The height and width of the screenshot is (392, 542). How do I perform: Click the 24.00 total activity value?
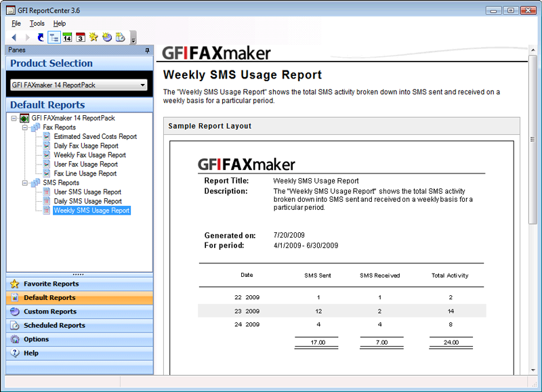tap(451, 343)
